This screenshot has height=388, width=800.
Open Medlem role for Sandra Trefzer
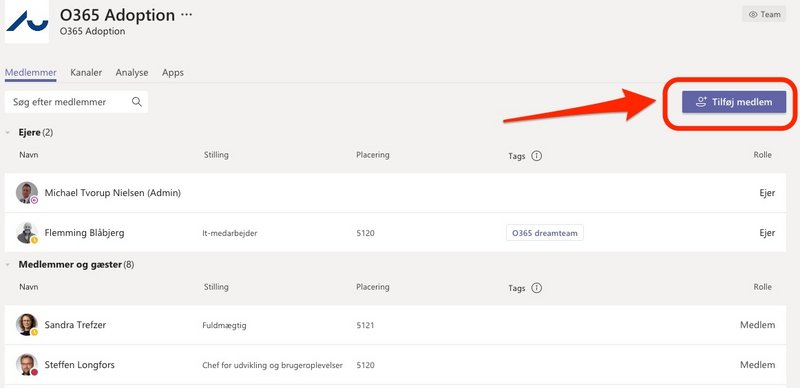[x=758, y=325]
